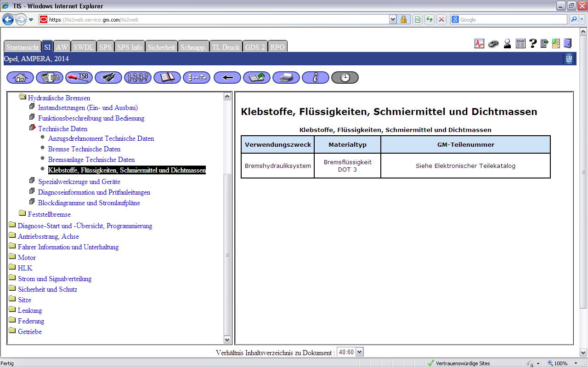Click the browser address bar URL field
The width and height of the screenshot is (588, 368).
(216, 20)
